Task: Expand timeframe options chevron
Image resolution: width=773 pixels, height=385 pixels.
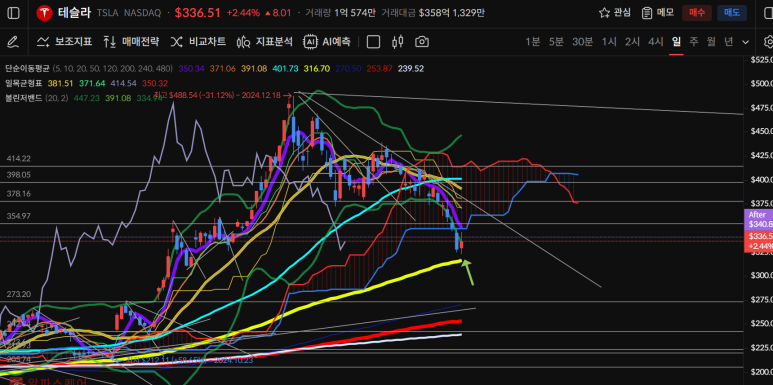Action: pos(745,42)
